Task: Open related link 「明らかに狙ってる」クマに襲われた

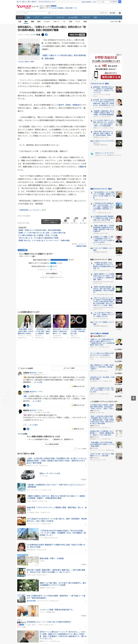Action: pyautogui.click(x=38, y=238)
